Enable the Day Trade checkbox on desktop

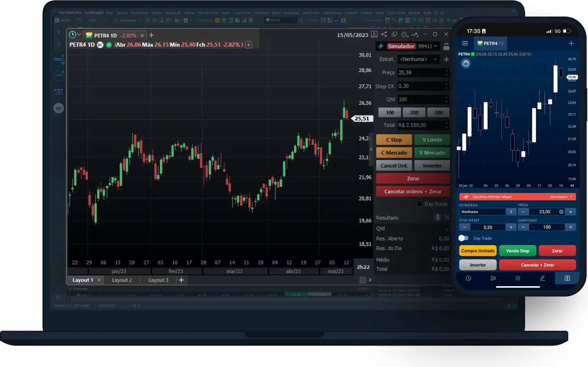point(419,204)
